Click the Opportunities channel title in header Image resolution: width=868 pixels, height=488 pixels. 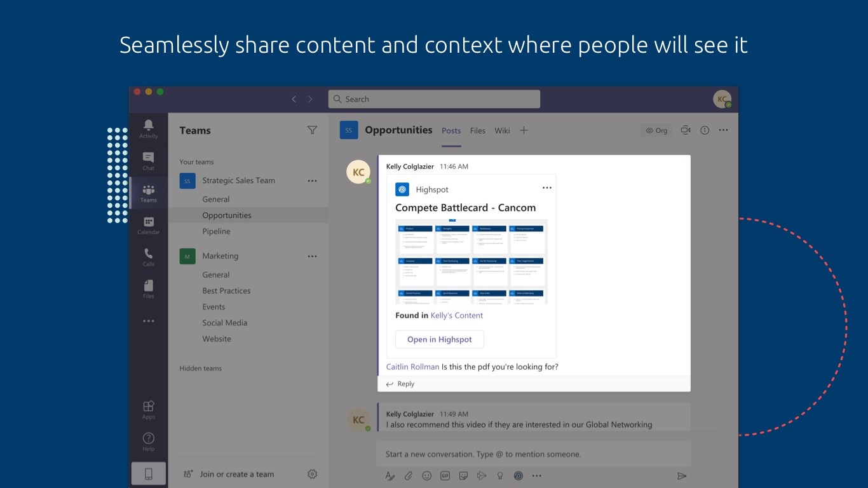click(x=398, y=130)
